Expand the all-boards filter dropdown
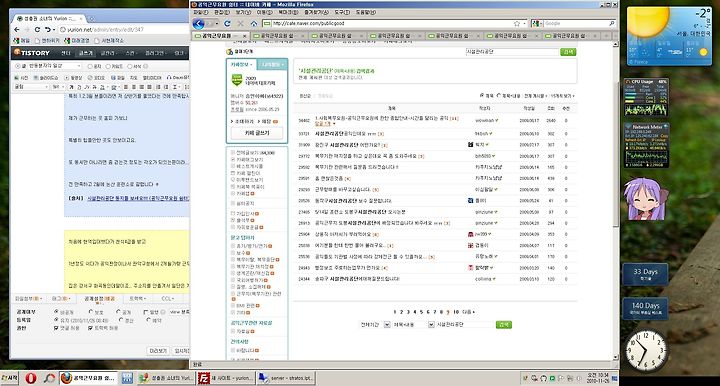This screenshot has width=720, height=386. click(x=535, y=96)
